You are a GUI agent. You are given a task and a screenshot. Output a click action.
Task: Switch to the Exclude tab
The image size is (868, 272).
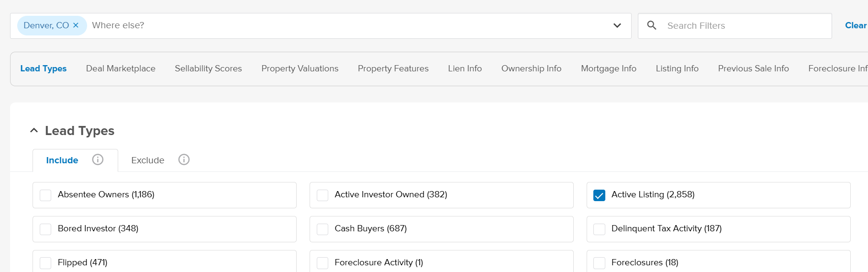tap(147, 160)
